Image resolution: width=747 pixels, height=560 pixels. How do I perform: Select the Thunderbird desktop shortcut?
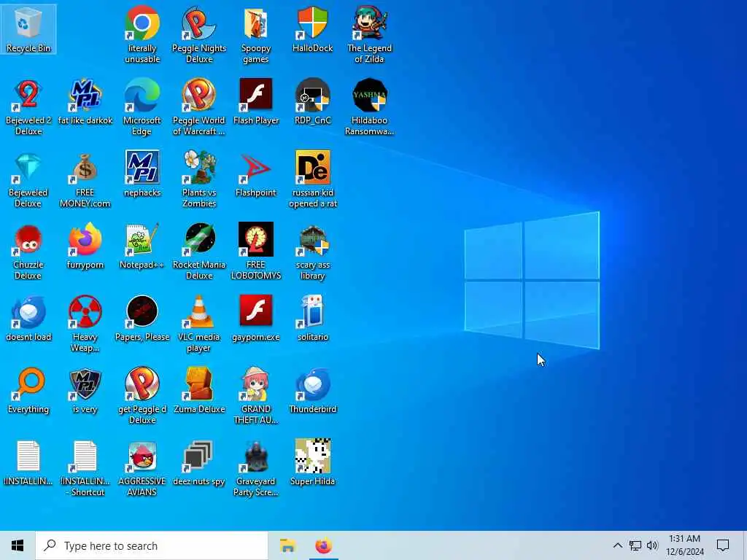[312, 391]
